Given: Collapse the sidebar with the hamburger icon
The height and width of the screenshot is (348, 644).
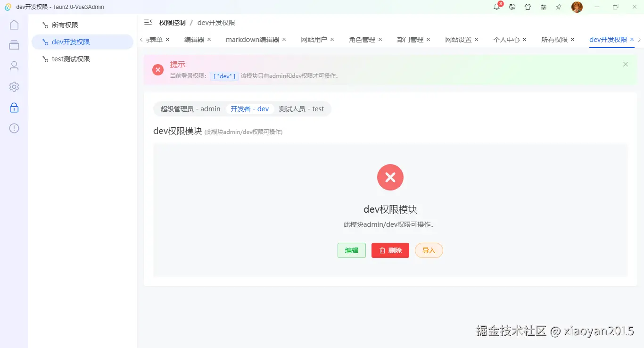Looking at the screenshot, I should 148,22.
